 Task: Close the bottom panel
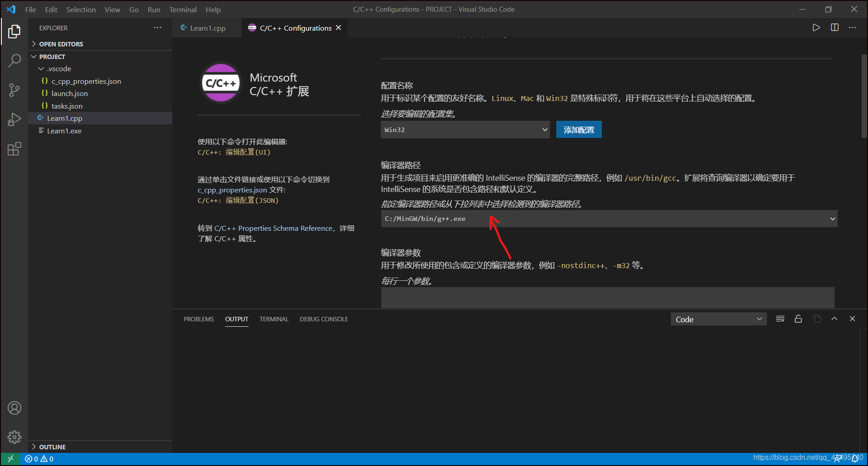[x=852, y=319]
